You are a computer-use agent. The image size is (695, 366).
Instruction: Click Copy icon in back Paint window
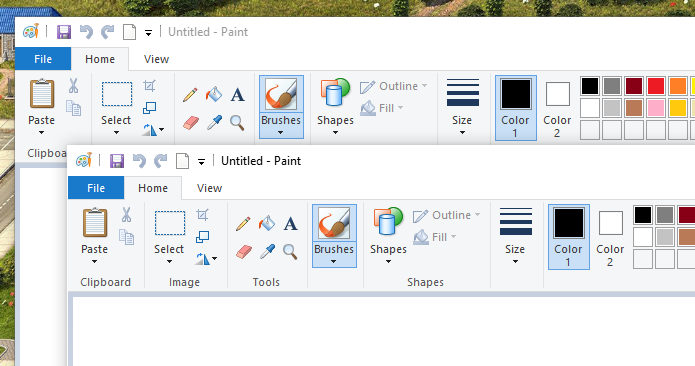click(74, 108)
